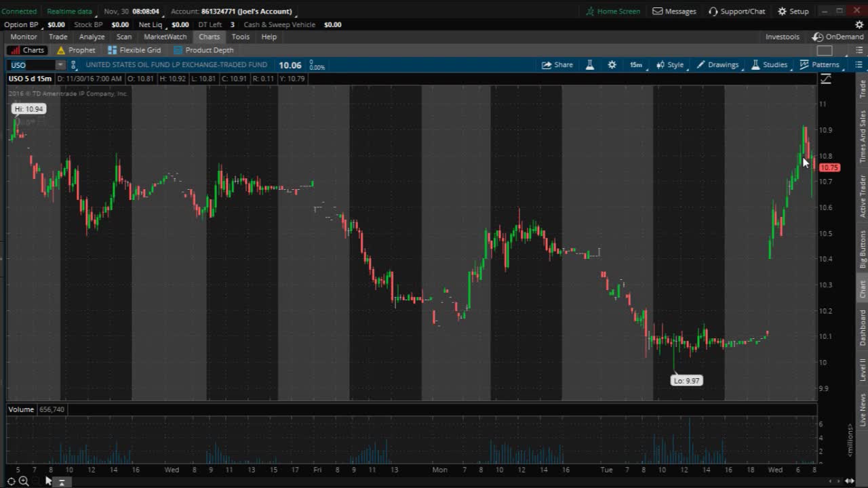Image resolution: width=868 pixels, height=488 pixels.
Task: Click the pan crosshair icon at bottom left
Action: tap(12, 481)
